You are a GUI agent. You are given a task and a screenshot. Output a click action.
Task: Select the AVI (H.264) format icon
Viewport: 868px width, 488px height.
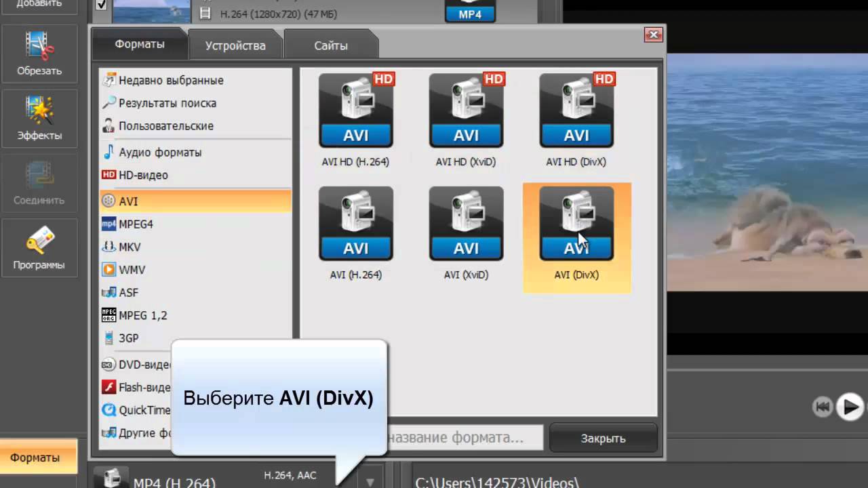[356, 224]
